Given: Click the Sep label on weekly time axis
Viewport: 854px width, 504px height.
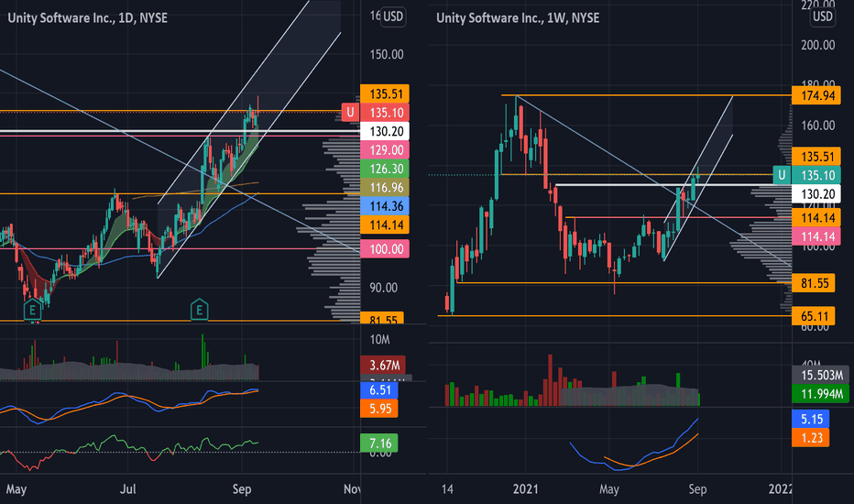Looking at the screenshot, I should (697, 489).
